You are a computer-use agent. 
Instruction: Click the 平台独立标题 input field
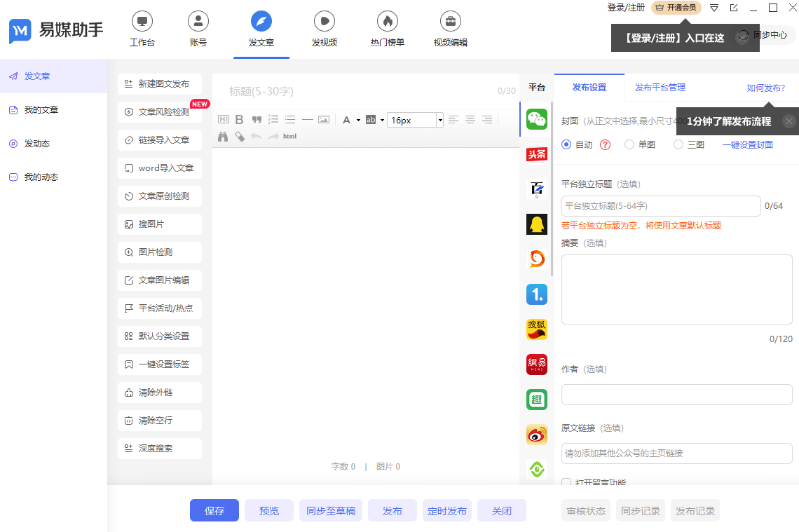(x=660, y=205)
